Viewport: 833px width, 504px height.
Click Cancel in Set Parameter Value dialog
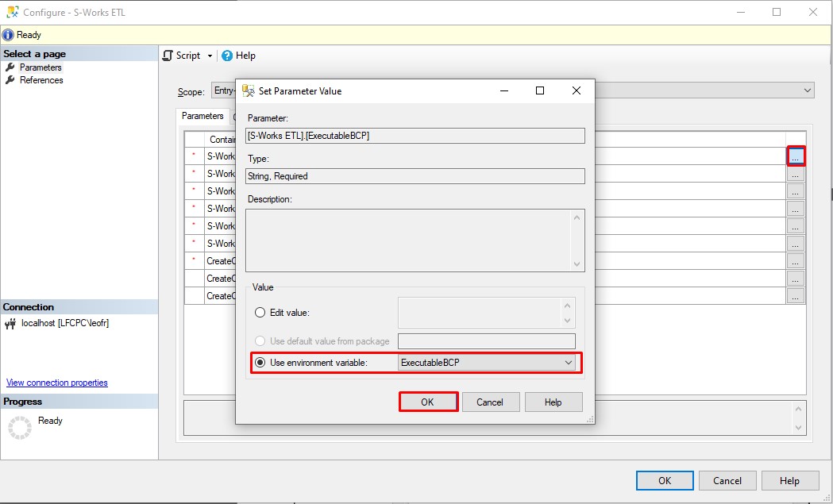(490, 402)
